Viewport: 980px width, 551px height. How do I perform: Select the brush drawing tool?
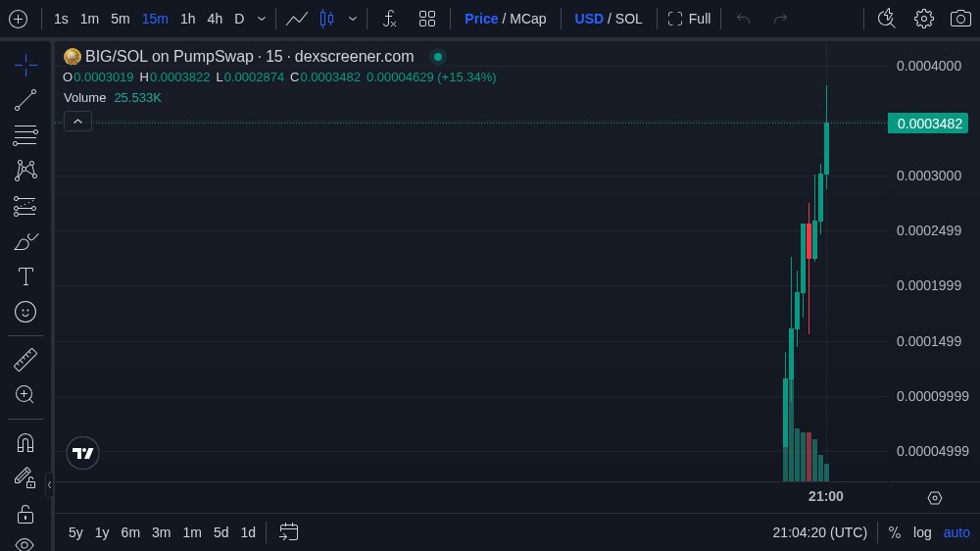point(25,241)
